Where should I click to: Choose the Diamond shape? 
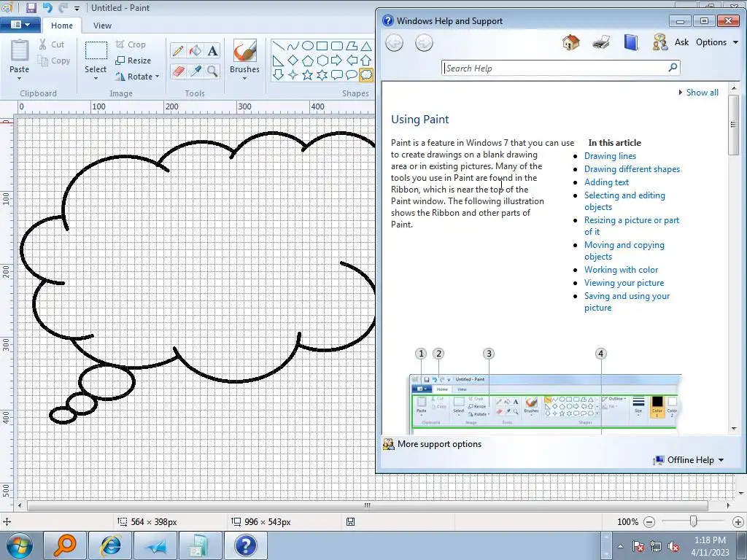(293, 61)
